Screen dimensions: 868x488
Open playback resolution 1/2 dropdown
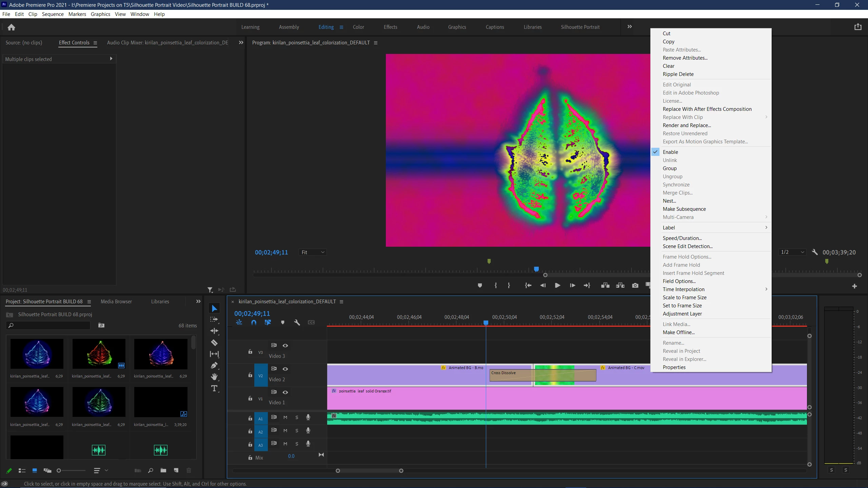(x=792, y=252)
